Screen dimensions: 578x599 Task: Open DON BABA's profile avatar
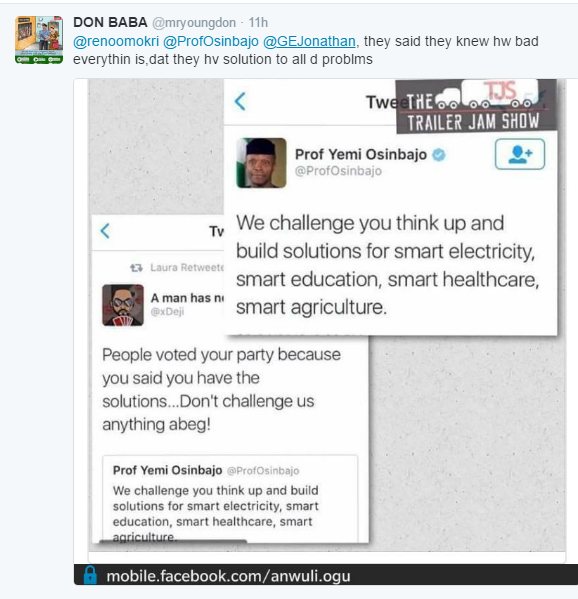(39, 40)
